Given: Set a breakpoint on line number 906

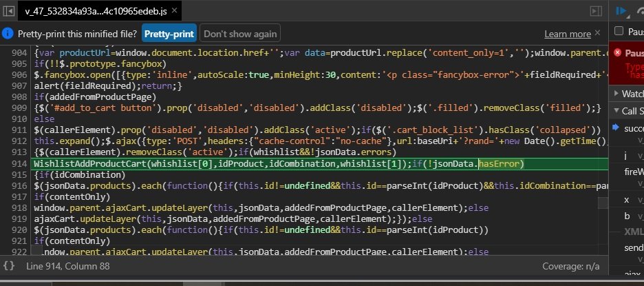Looking at the screenshot, I should coord(19,75).
